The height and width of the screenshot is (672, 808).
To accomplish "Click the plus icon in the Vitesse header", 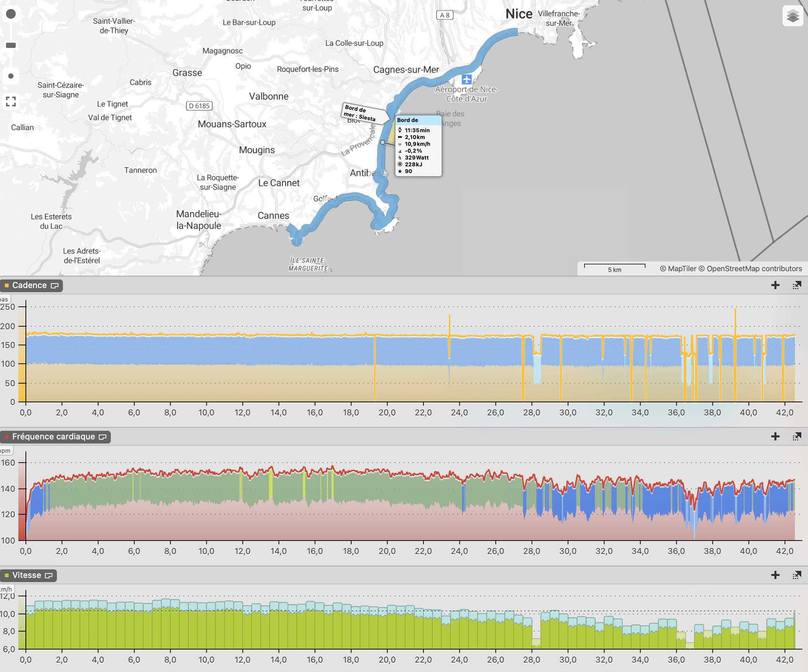I will 775,575.
